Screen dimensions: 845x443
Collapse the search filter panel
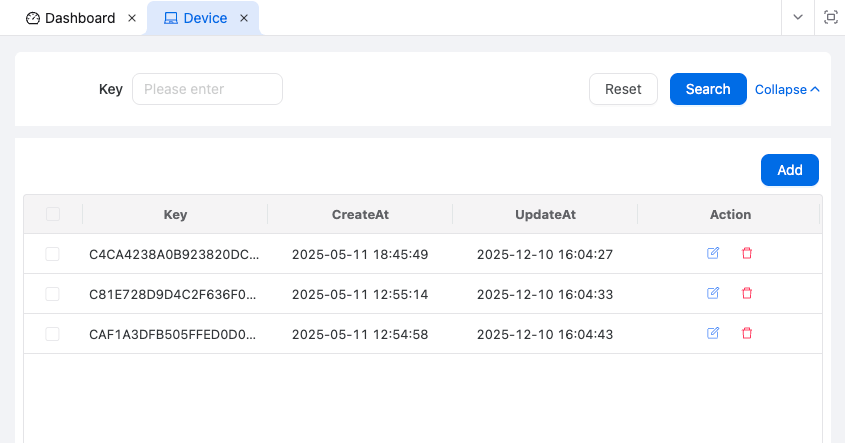(787, 89)
